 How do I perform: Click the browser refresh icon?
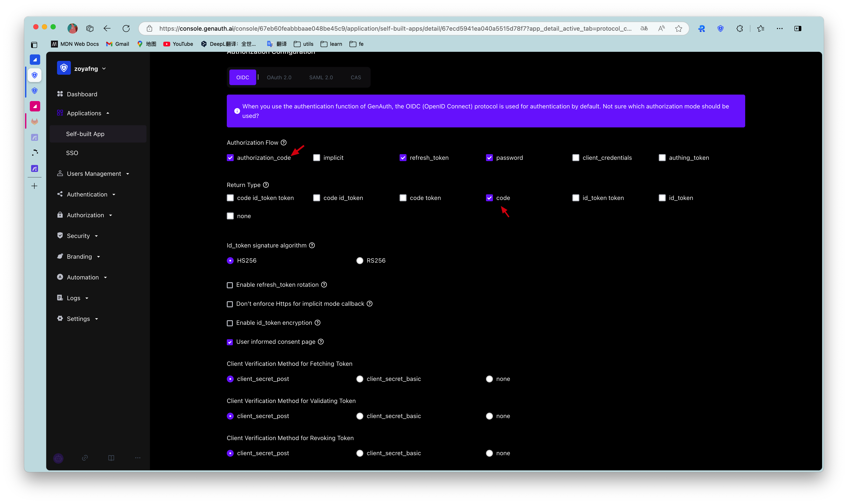126,29
